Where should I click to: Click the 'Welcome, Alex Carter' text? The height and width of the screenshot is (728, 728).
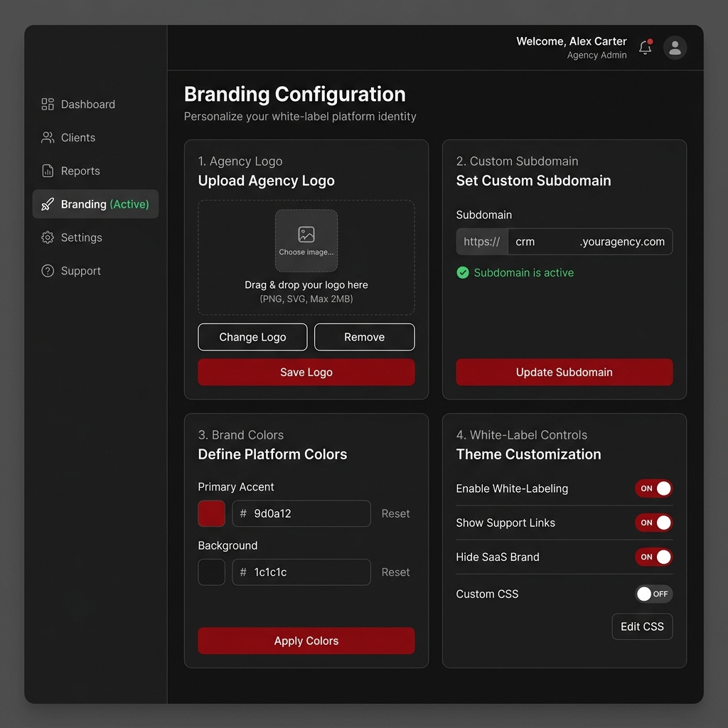572,41
